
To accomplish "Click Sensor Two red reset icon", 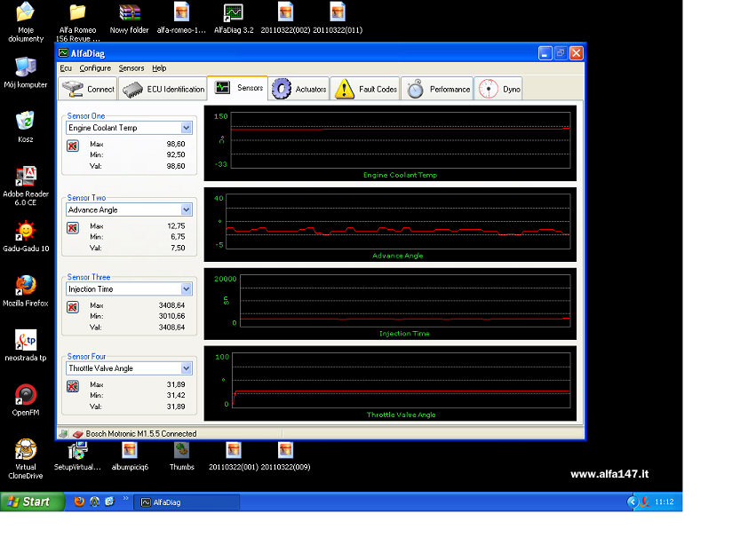I will [73, 228].
